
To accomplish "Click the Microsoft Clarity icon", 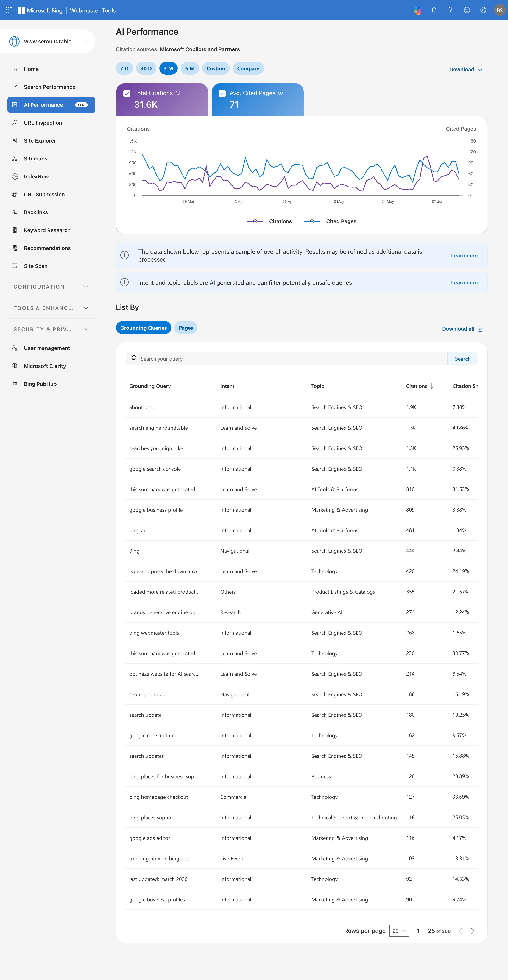I will tap(14, 366).
